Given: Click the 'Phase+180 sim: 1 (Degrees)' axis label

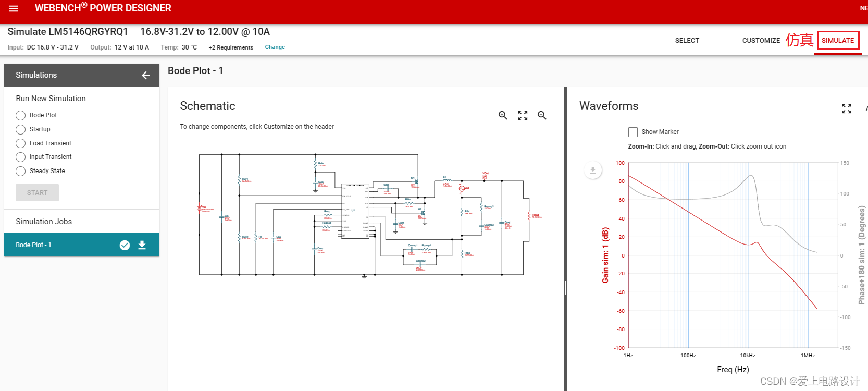Looking at the screenshot, I should tap(862, 255).
